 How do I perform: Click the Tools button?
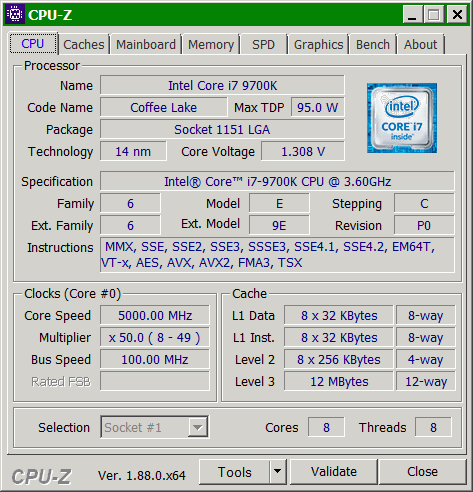click(x=234, y=472)
